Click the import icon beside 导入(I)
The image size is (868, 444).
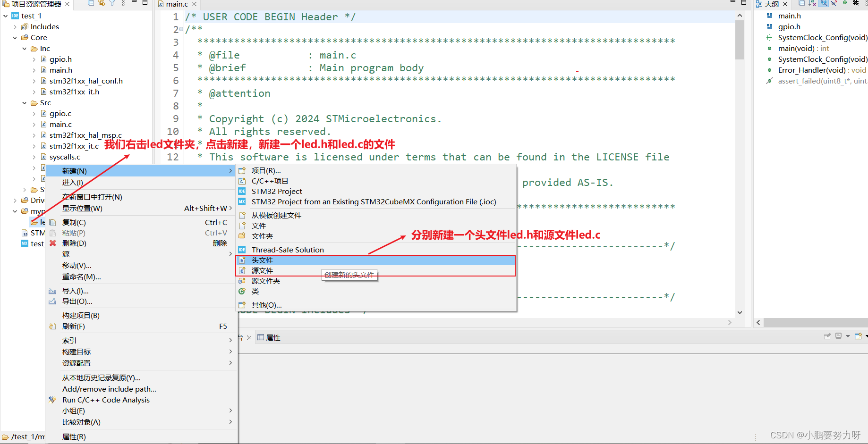tap(52, 291)
